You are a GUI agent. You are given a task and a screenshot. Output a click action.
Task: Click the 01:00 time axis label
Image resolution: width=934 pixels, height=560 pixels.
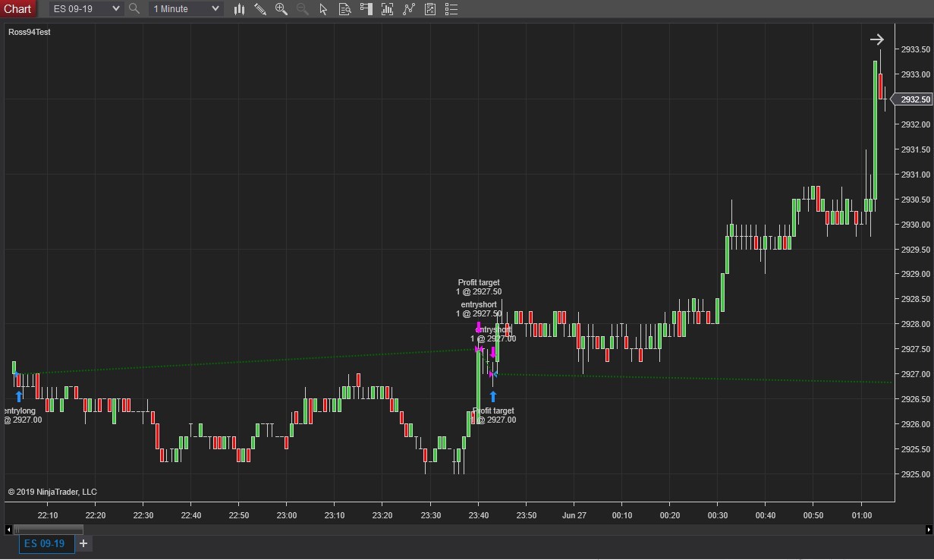click(x=861, y=515)
